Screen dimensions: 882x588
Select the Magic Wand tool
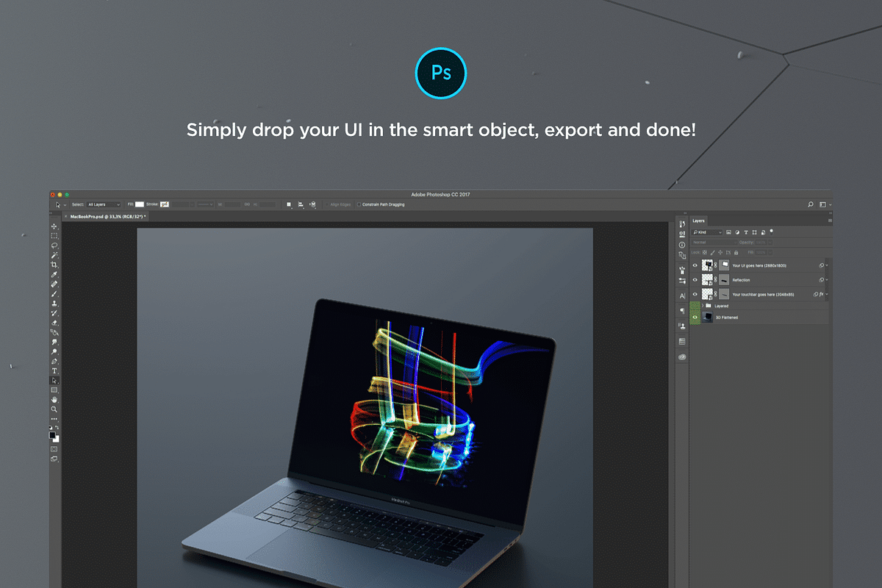54,255
